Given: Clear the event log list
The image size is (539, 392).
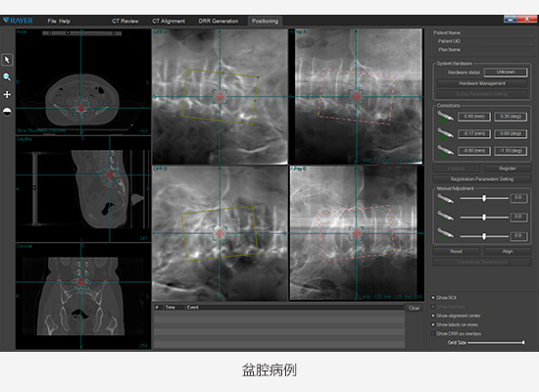Looking at the screenshot, I should [415, 308].
